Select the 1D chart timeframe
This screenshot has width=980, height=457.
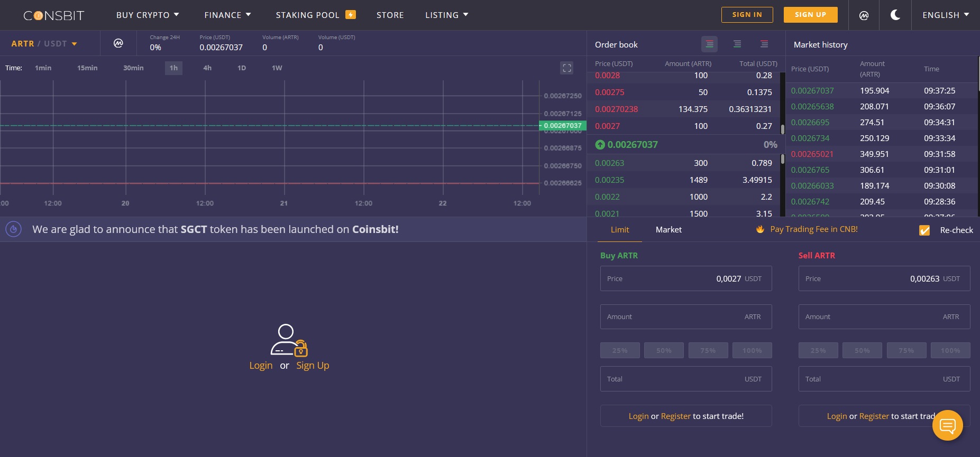[x=242, y=68]
